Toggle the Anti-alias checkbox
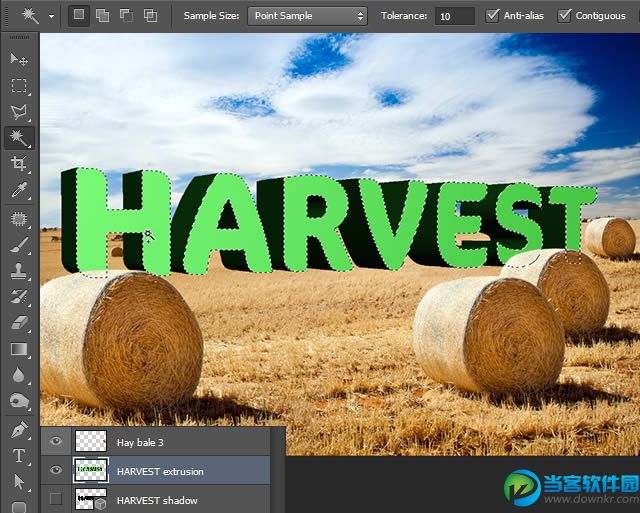640x513 pixels. (492, 16)
